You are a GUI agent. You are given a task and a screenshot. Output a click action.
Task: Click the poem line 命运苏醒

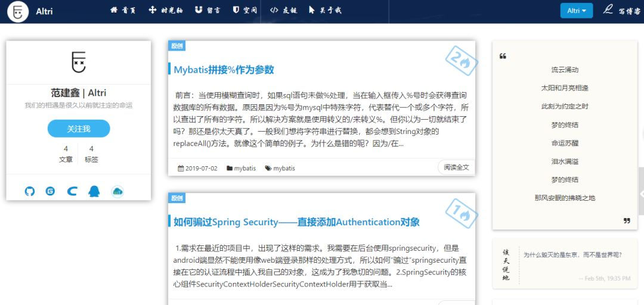pos(565,143)
